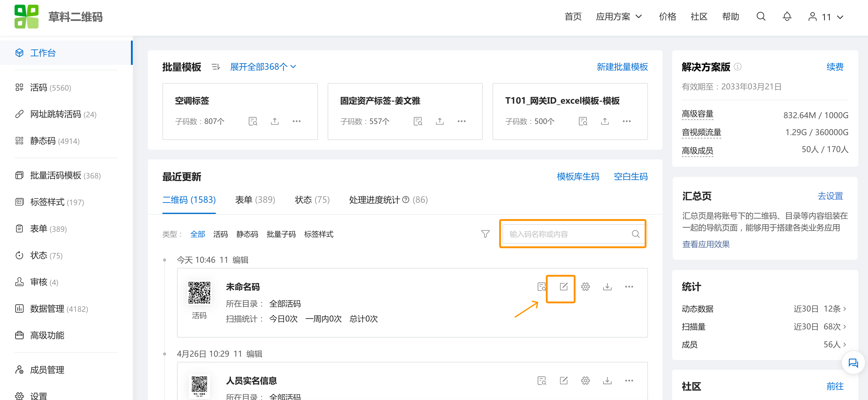
Task: Go to 首页 in top navigation
Action: 573,16
